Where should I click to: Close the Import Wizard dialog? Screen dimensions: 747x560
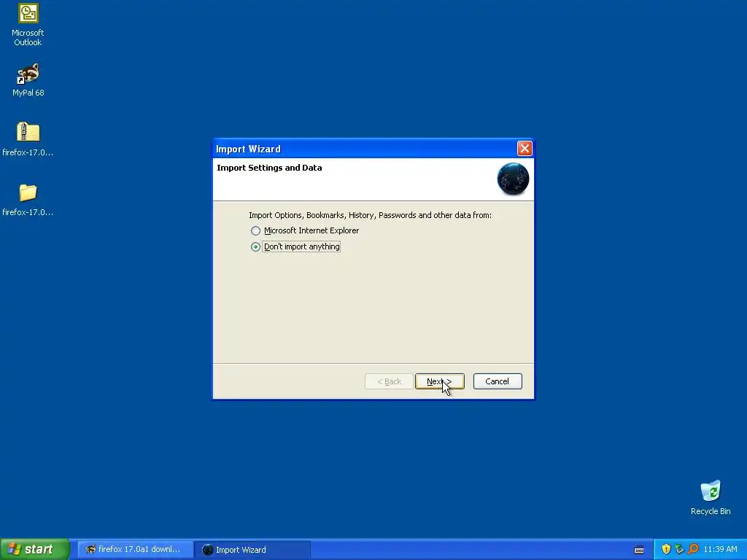click(x=525, y=149)
